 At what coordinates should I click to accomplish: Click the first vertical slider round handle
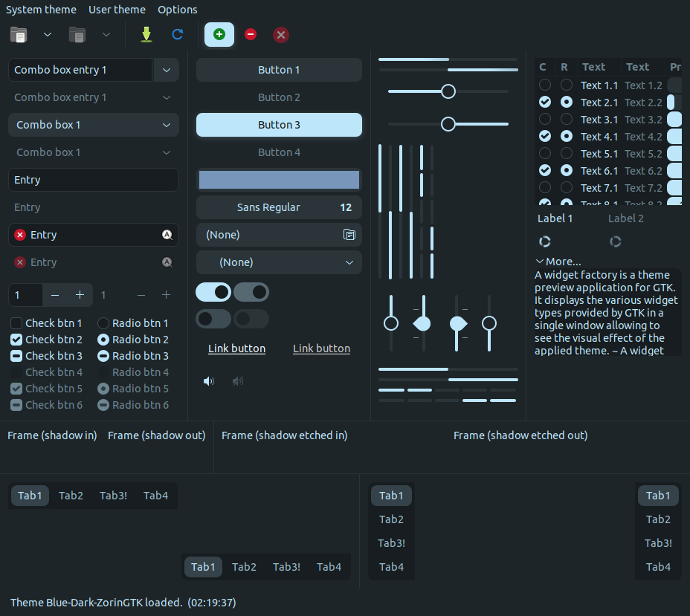tap(391, 324)
